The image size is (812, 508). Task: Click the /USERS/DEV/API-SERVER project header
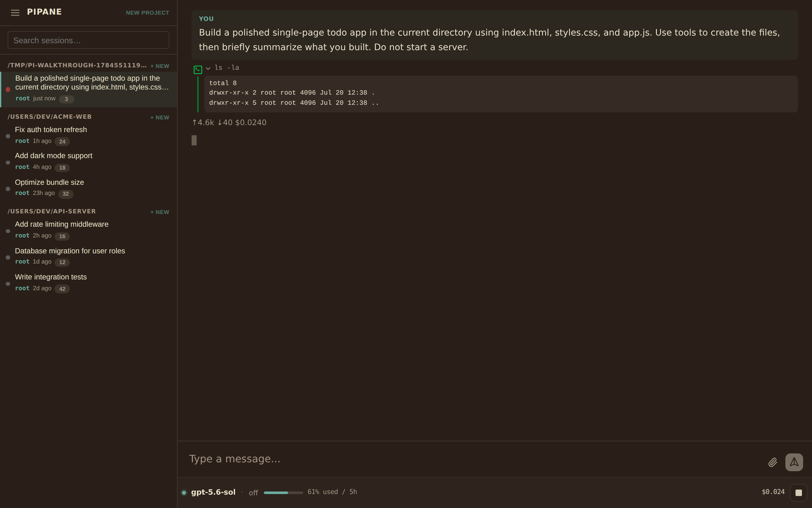[52, 211]
